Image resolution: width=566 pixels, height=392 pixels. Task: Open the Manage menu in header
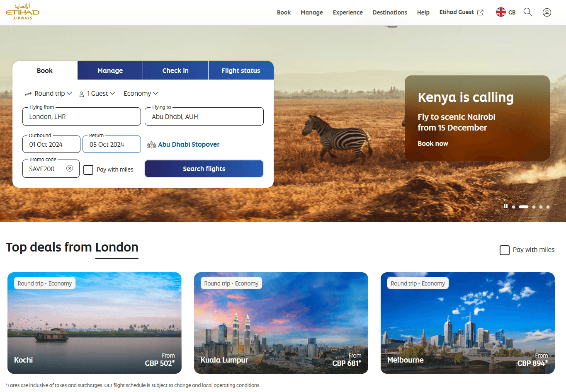(x=312, y=12)
